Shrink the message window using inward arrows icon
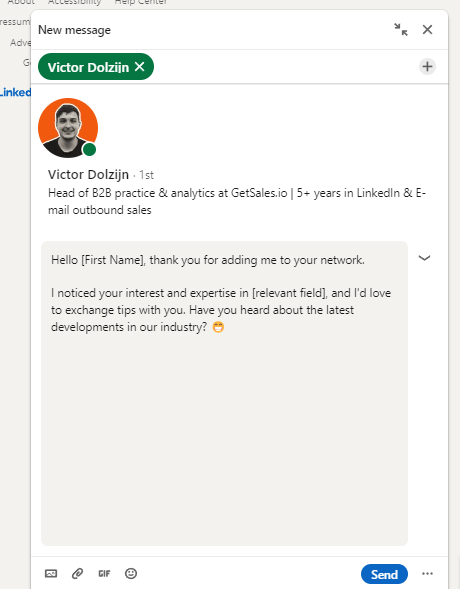The width and height of the screenshot is (460, 589). pos(401,30)
